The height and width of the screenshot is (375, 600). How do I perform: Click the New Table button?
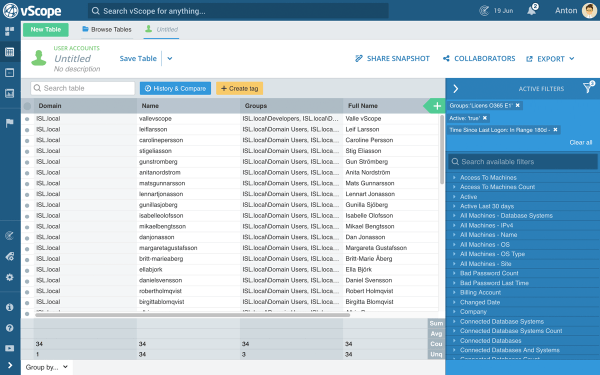click(x=46, y=29)
